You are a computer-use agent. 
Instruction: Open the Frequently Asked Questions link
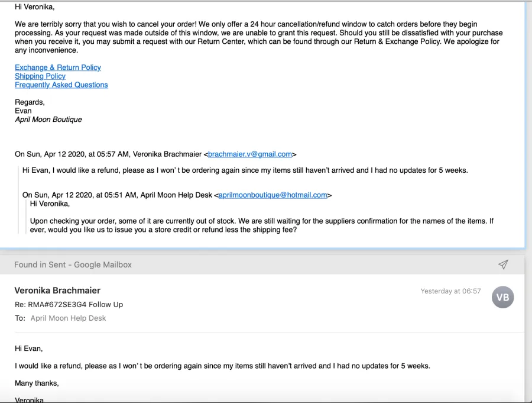pos(61,85)
